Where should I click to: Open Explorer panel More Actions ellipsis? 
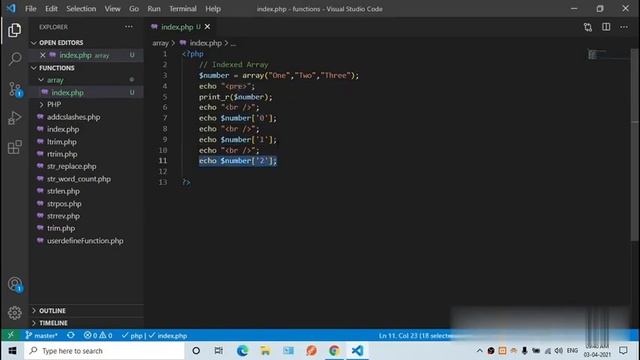click(129, 27)
